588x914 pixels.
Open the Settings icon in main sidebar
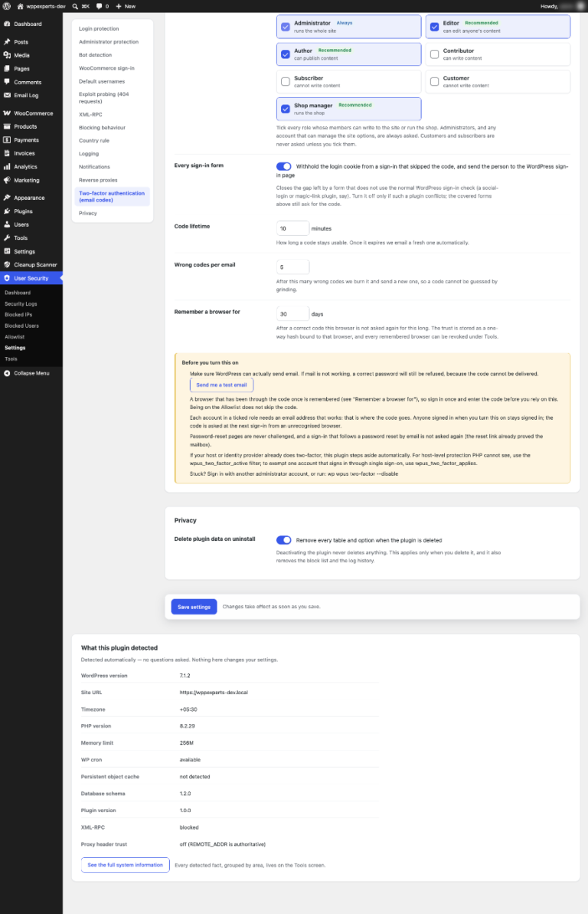coord(7,251)
